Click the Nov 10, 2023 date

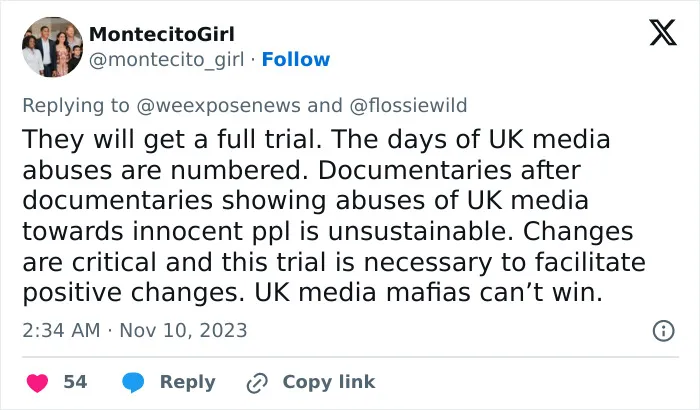coord(183,331)
